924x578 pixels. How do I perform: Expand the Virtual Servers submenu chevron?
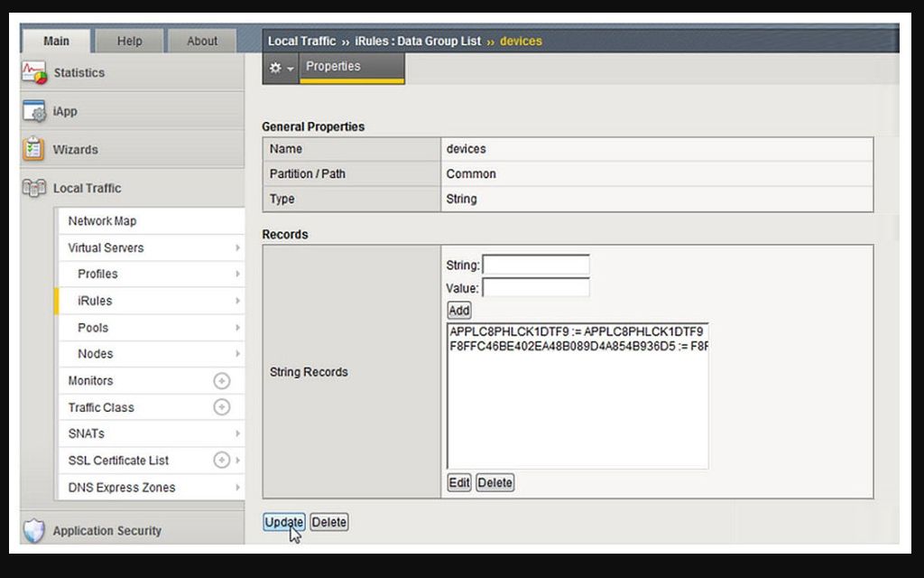point(237,247)
